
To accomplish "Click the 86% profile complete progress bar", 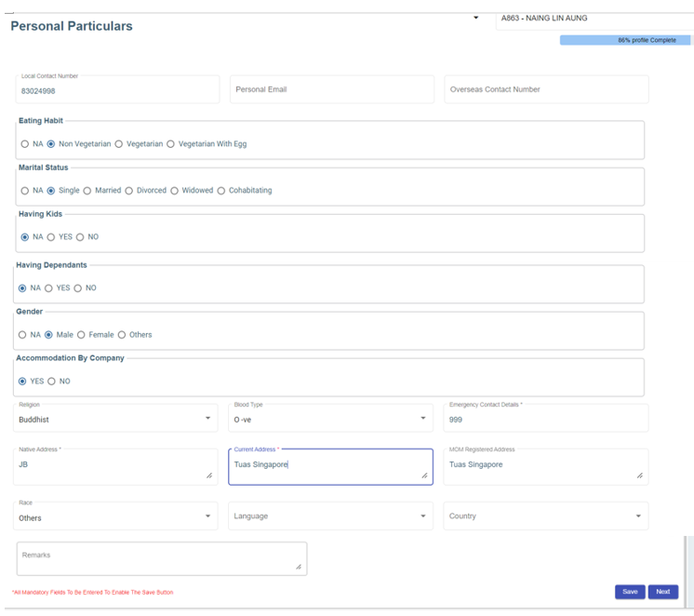I will [625, 41].
